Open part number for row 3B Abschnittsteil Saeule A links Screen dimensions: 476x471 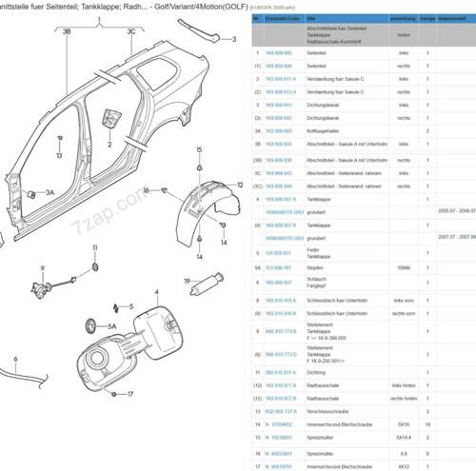pyautogui.click(x=279, y=144)
